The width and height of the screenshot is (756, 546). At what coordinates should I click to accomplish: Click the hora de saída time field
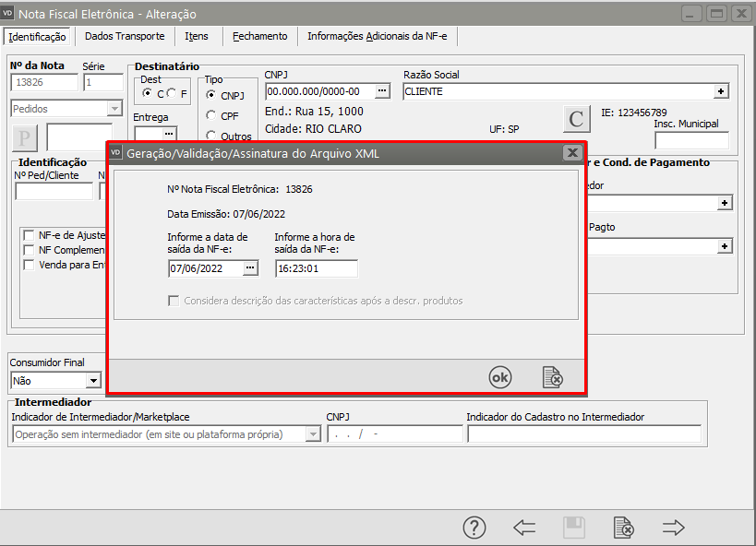[316, 268]
